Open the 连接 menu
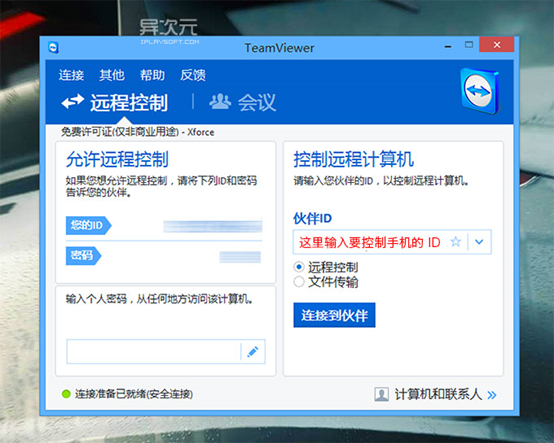 (x=71, y=75)
